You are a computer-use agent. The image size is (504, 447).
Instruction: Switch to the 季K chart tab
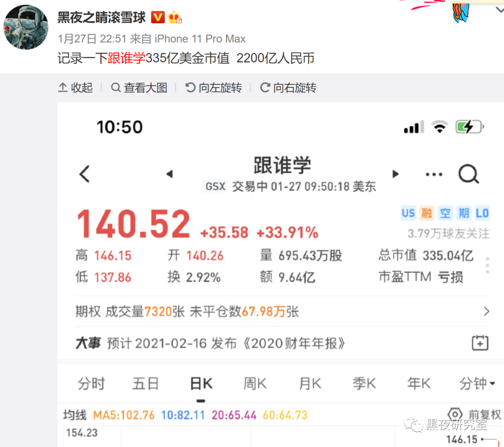(364, 384)
